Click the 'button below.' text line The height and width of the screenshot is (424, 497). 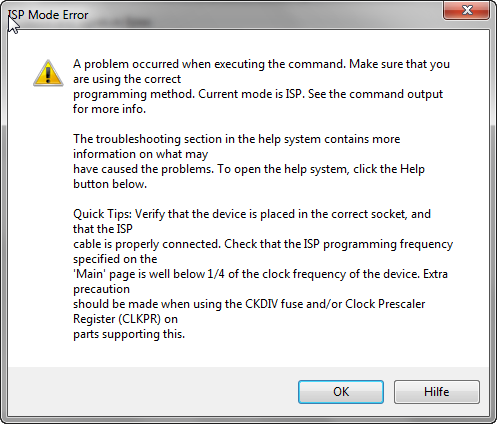[110, 184]
